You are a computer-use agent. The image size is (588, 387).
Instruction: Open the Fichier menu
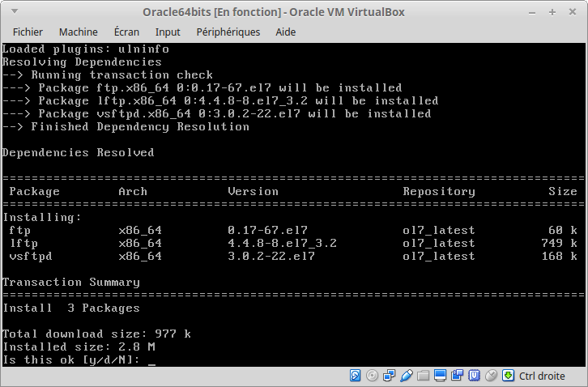click(x=28, y=32)
